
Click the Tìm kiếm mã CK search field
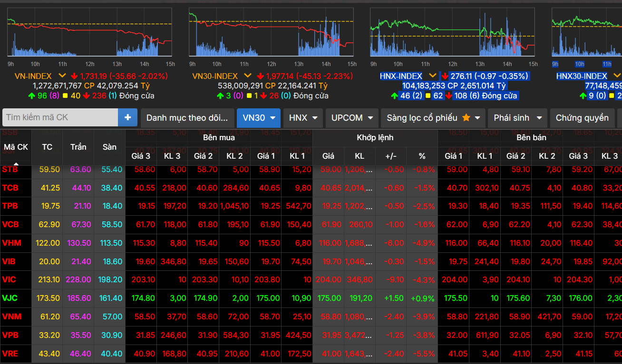60,117
